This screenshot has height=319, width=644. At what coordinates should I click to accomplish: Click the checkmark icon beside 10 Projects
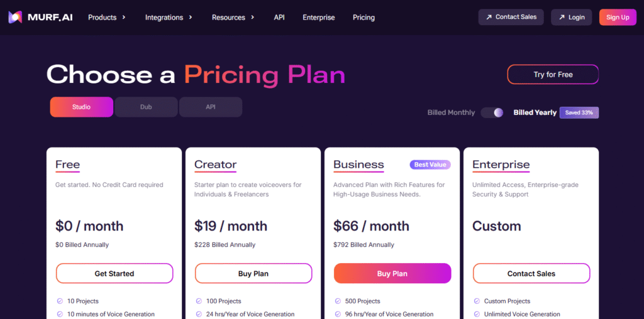pyautogui.click(x=60, y=301)
